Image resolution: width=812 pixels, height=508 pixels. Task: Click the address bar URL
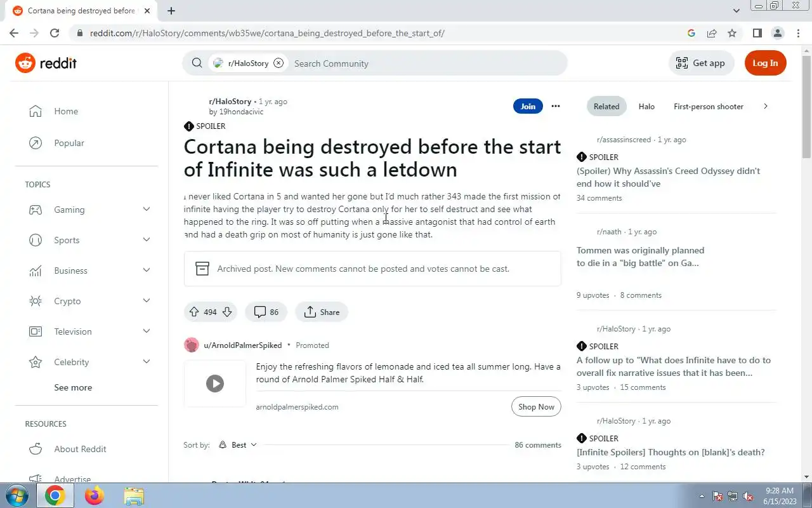click(x=267, y=33)
